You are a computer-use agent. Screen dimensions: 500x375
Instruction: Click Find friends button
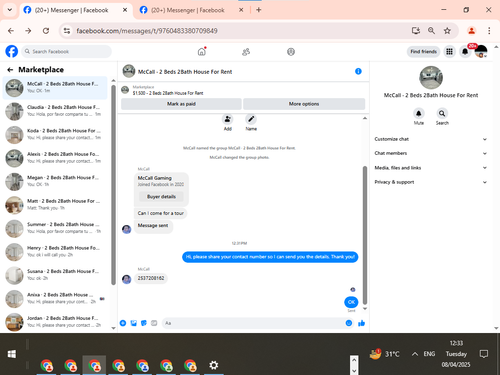pyautogui.click(x=423, y=52)
